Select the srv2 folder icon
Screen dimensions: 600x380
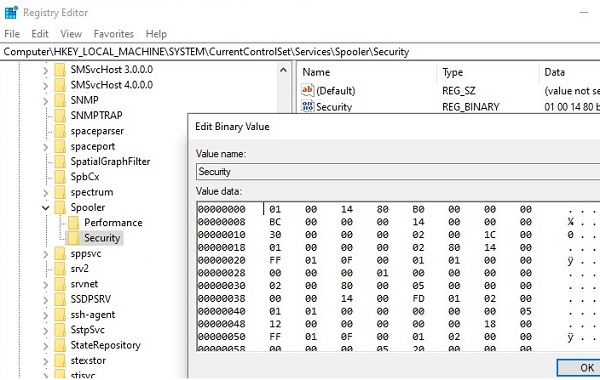[60, 269]
